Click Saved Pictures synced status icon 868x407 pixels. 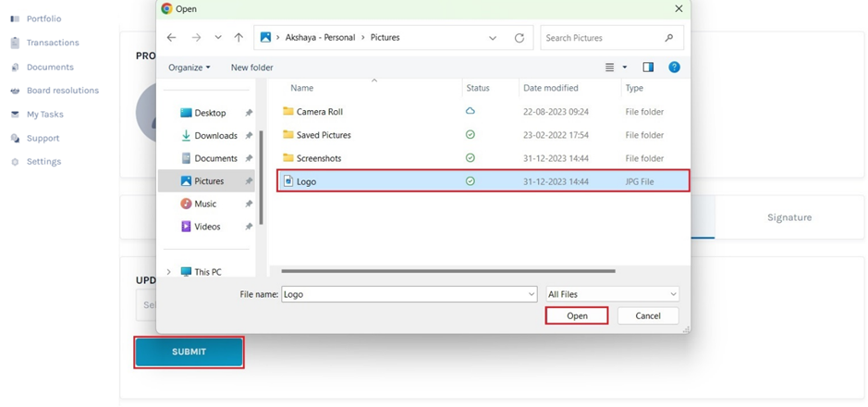coord(471,134)
